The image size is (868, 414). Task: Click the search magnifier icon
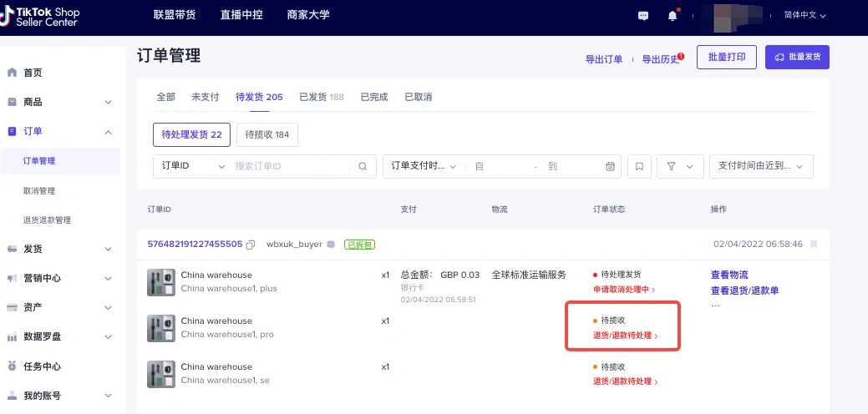(x=363, y=166)
